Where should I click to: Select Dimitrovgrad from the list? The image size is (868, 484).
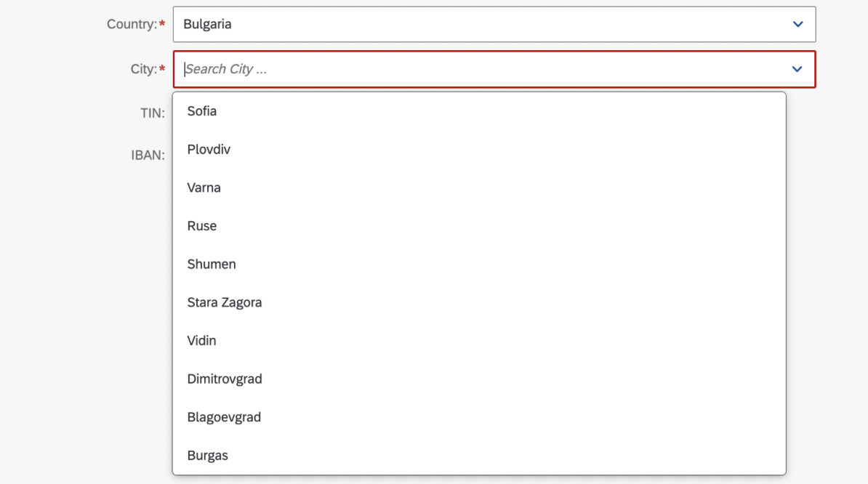479,379
